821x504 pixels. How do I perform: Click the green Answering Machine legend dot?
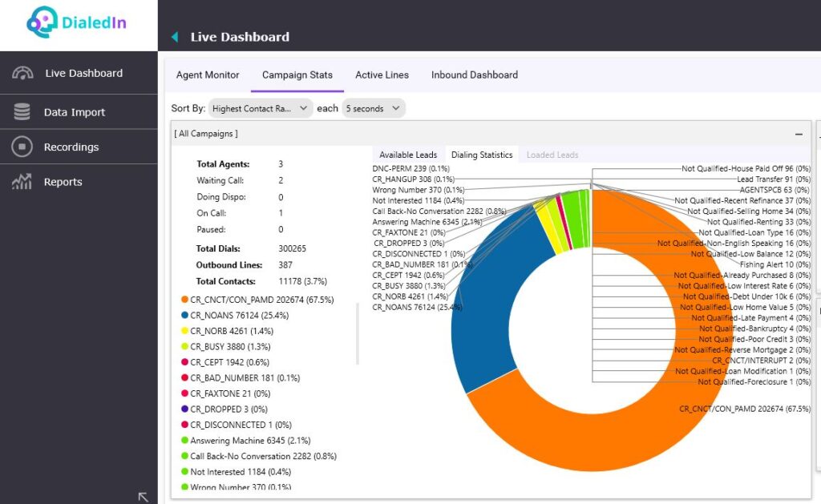click(184, 440)
